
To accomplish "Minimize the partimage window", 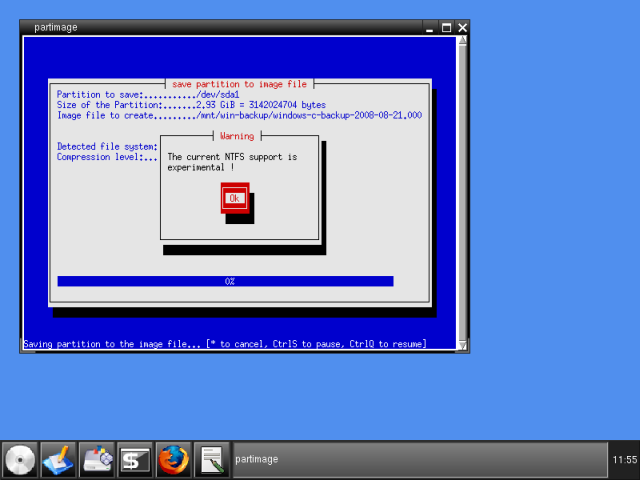I will (429, 28).
